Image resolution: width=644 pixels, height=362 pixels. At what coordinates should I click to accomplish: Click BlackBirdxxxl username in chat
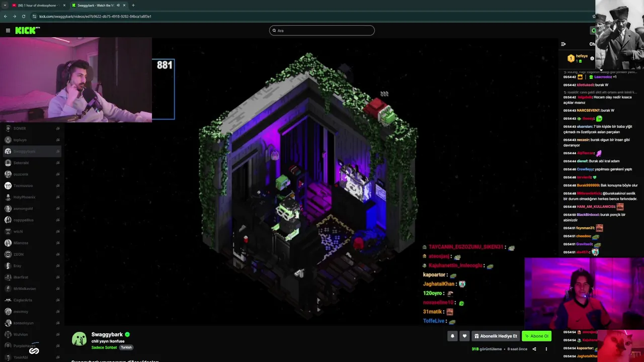click(x=588, y=215)
